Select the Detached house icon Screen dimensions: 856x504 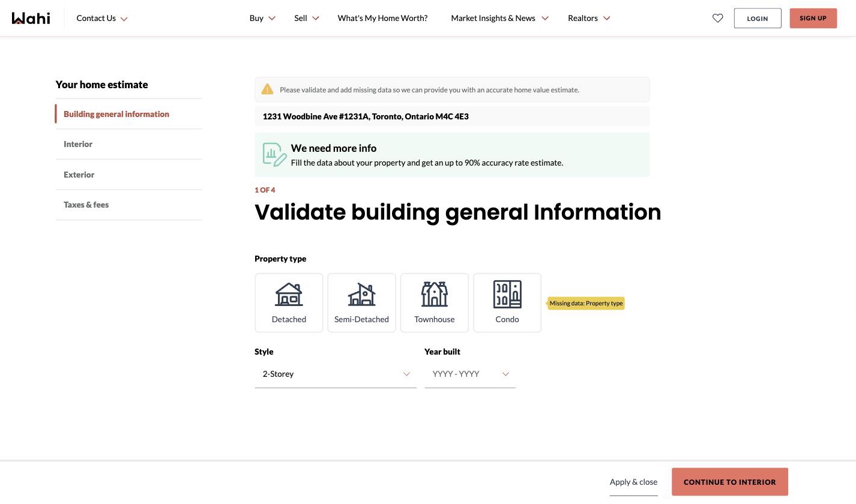[289, 295]
